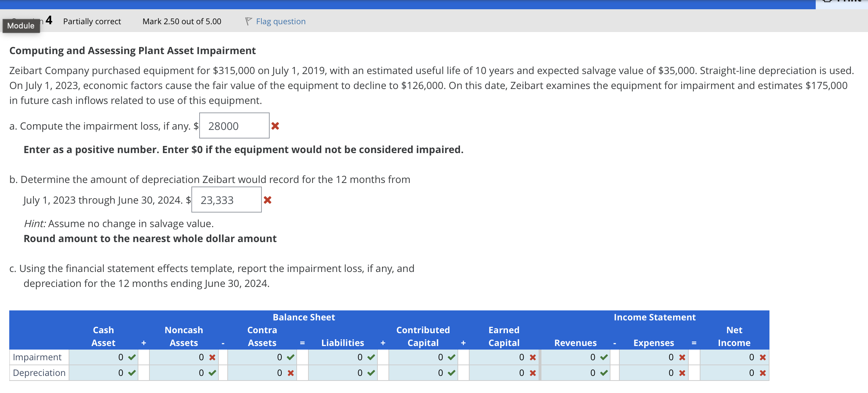Click green check in Depreciation Liabilities cell
This screenshot has width=868, height=393.
point(371,373)
